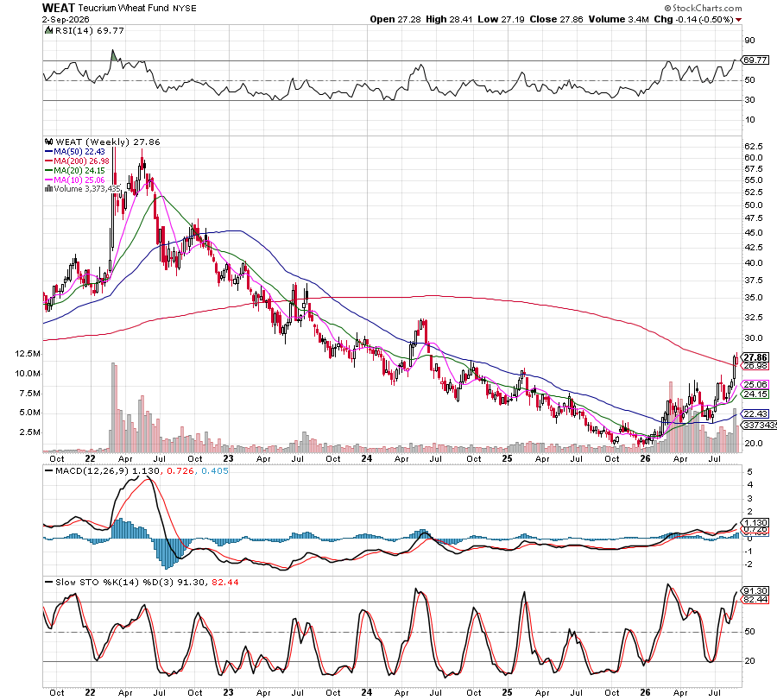Select the MA(10) 25.06 legend entry
Image resolution: width=777 pixels, height=700 pixels.
coord(74,180)
